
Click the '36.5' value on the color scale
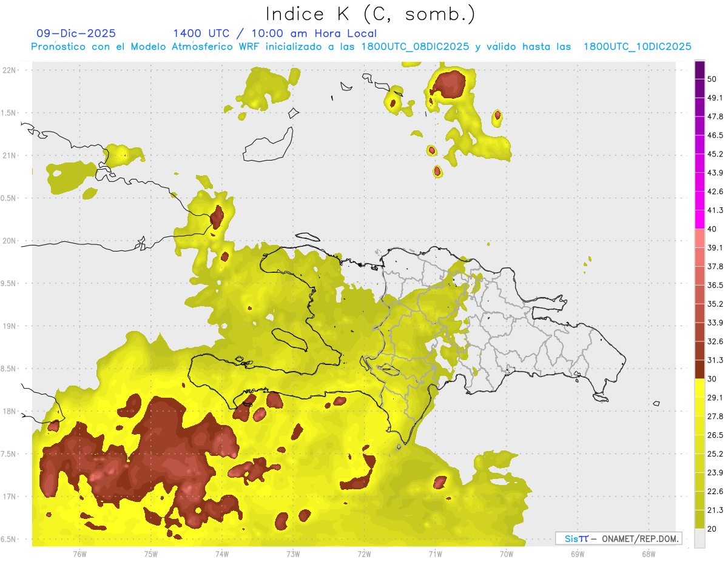(715, 285)
